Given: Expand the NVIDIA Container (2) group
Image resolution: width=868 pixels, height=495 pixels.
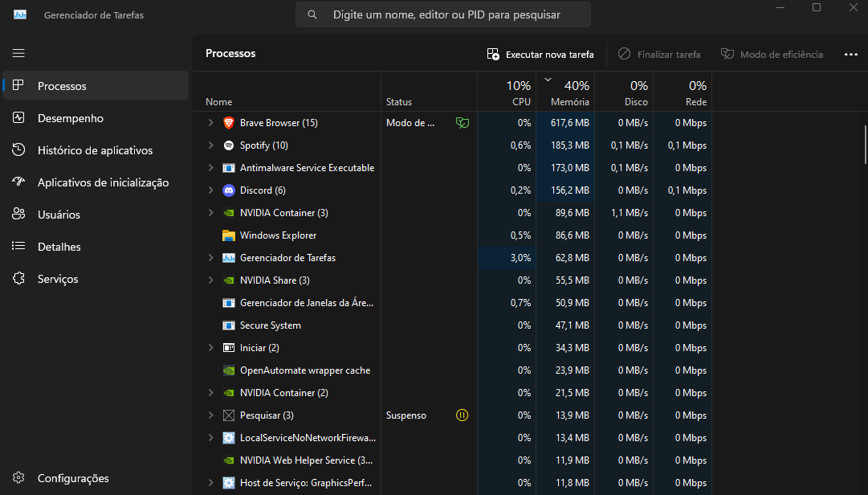Looking at the screenshot, I should pos(210,393).
